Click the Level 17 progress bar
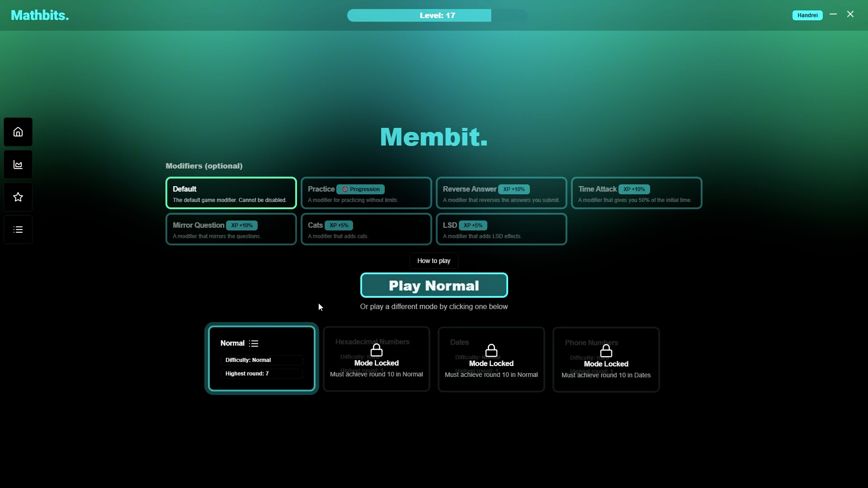868x488 pixels. [436, 15]
